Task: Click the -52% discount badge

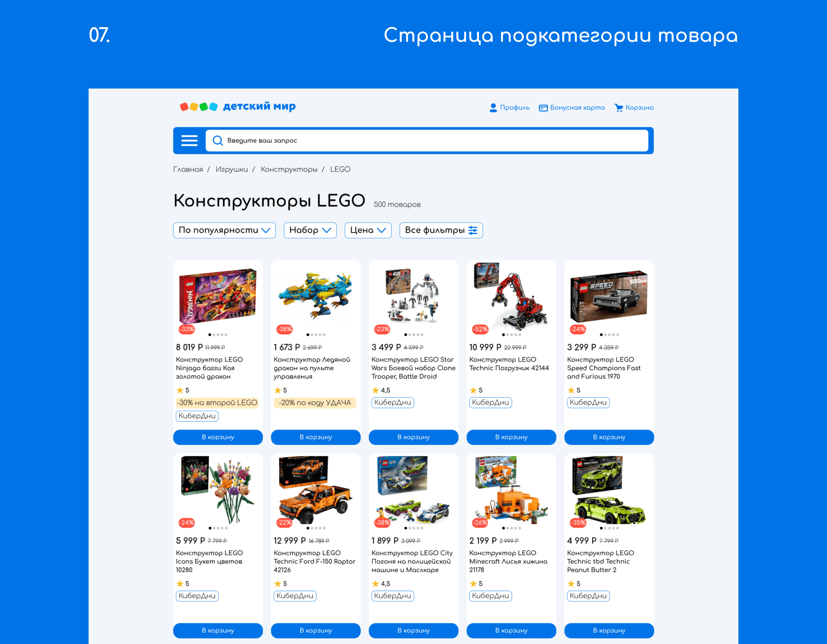Action: point(480,329)
